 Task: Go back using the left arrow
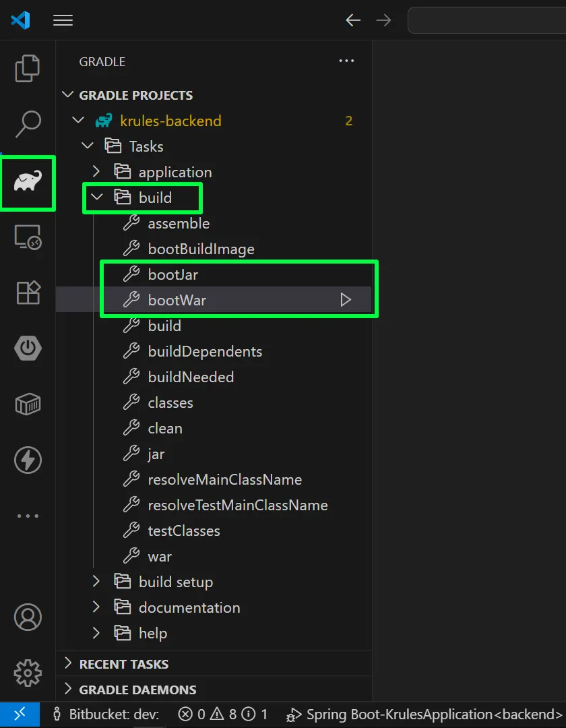pos(353,20)
